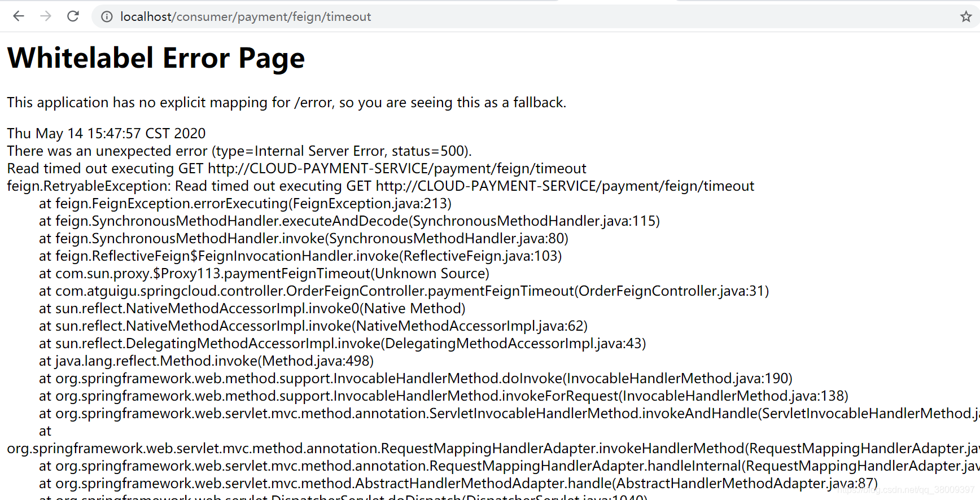This screenshot has height=500, width=980.
Task: Click the Whitelabel Error Page heading
Action: click(x=156, y=58)
